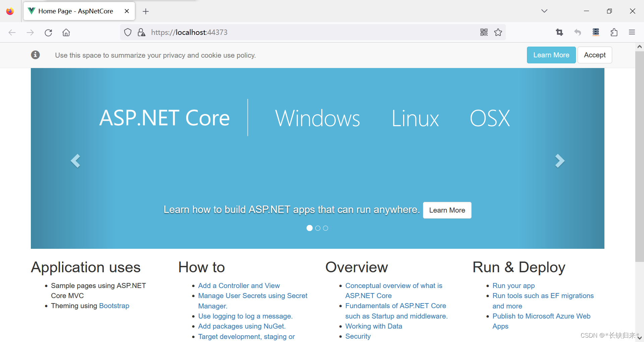Click the cookie policy info icon
This screenshot has height=342, width=644.
coord(36,55)
